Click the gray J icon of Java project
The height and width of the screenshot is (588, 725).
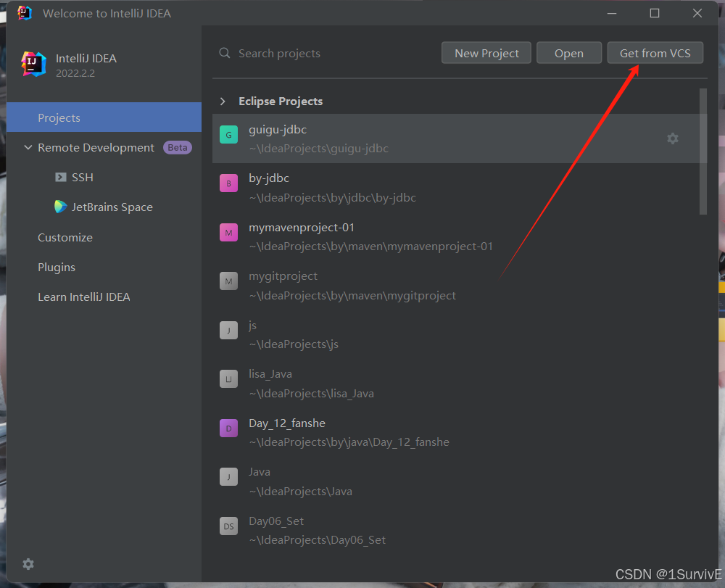click(228, 476)
